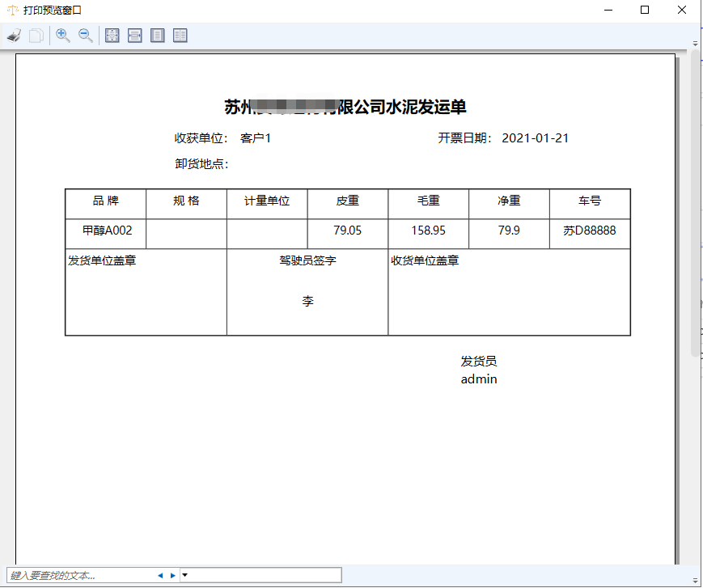Screen dimensions: 703x588
Task: Expand the toolbar overflow options arrow
Action: coord(695,44)
